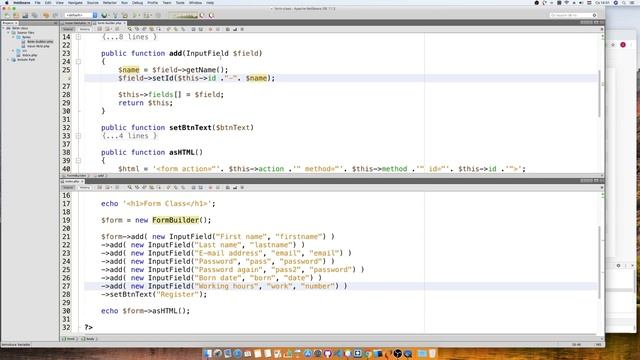Click the globe browser icon in toolbar
The image size is (640, 360).
pyautogui.click(x=104, y=16)
